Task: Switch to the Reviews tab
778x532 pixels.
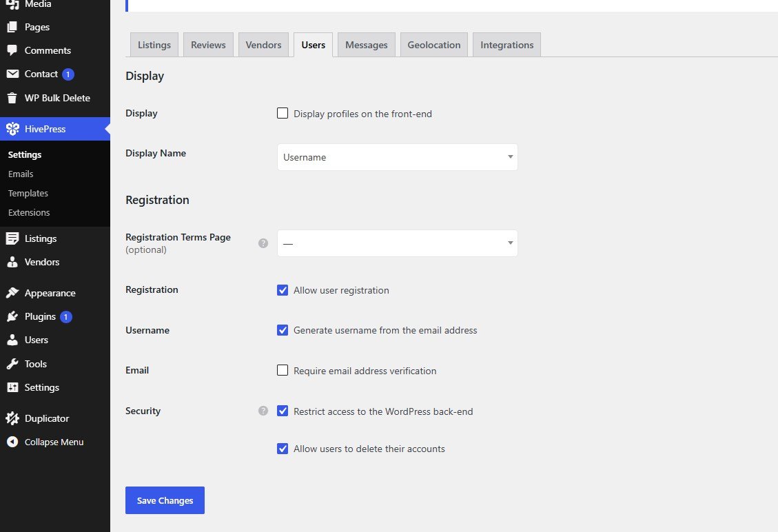Action: [208, 45]
